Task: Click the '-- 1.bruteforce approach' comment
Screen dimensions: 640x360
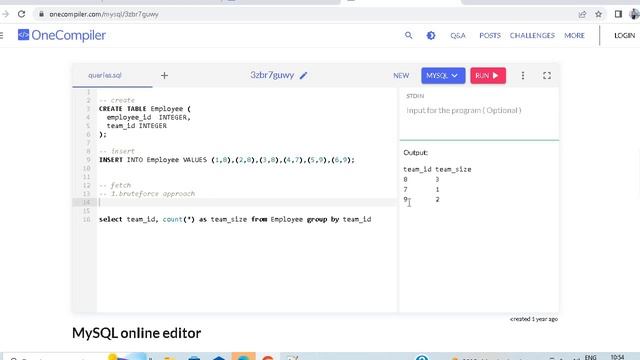Action: click(147, 193)
